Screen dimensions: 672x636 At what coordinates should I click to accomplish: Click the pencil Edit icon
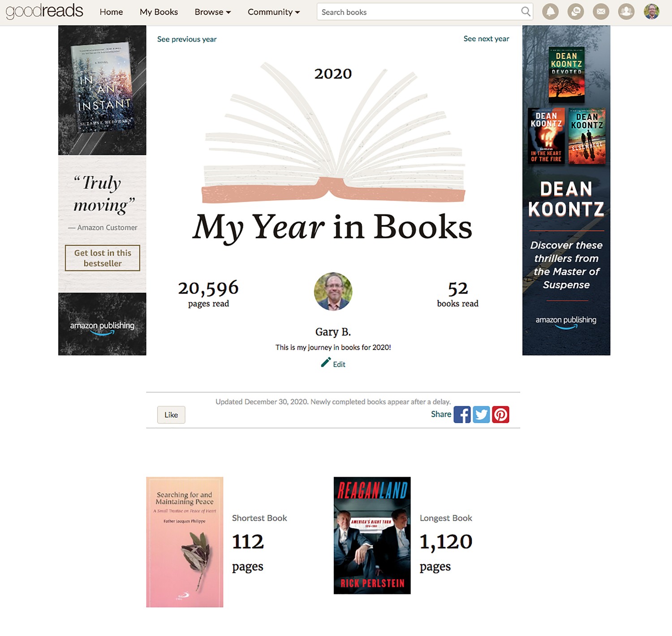tap(326, 363)
